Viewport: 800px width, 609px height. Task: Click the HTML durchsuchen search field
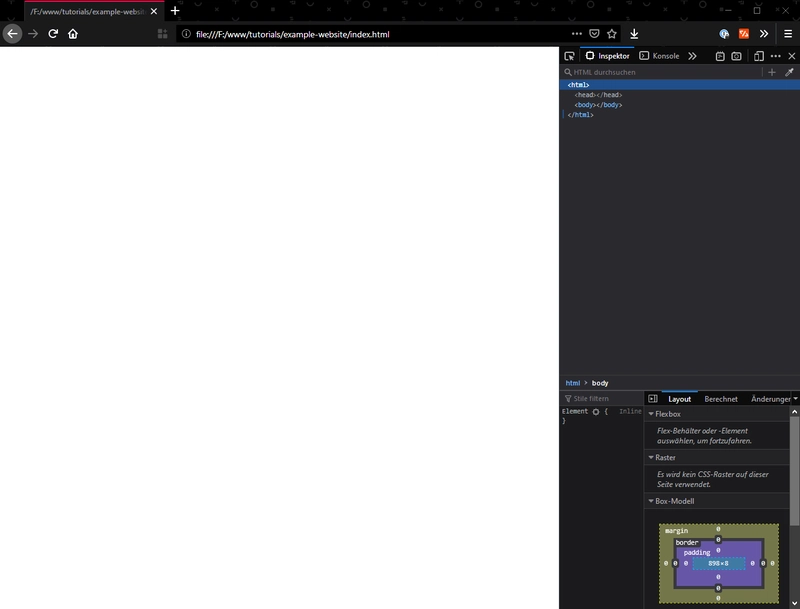[660, 72]
